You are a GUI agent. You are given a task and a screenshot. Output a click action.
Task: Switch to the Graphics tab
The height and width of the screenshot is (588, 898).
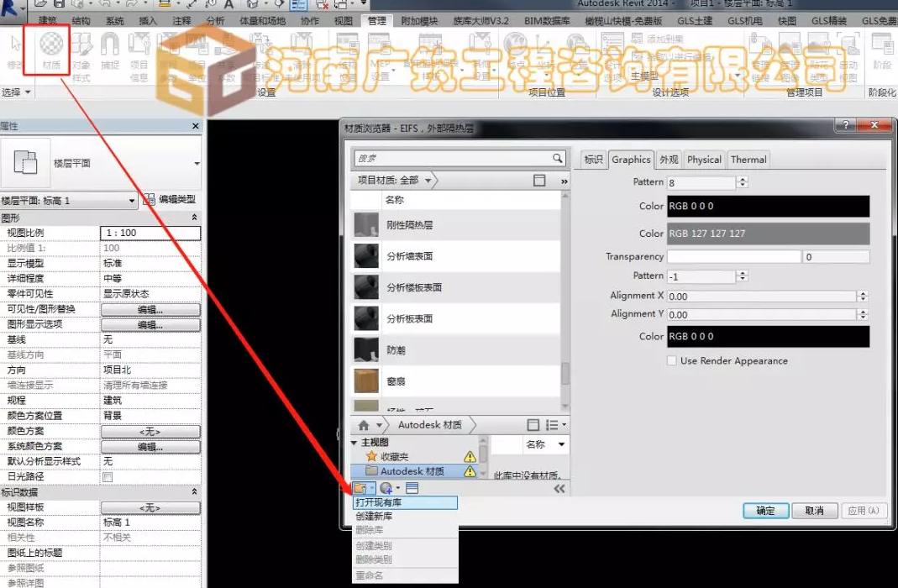[x=631, y=159]
